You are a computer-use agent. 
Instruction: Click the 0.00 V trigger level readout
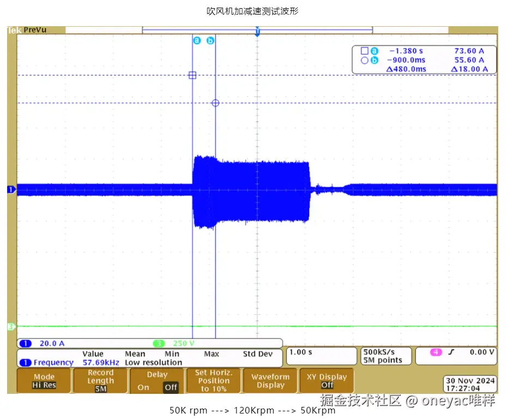(482, 352)
